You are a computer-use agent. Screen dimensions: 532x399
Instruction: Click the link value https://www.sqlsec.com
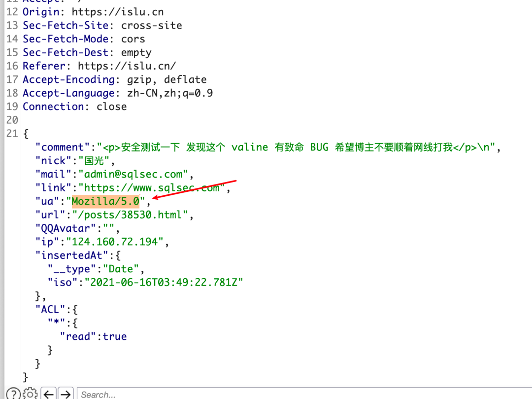pyautogui.click(x=152, y=188)
